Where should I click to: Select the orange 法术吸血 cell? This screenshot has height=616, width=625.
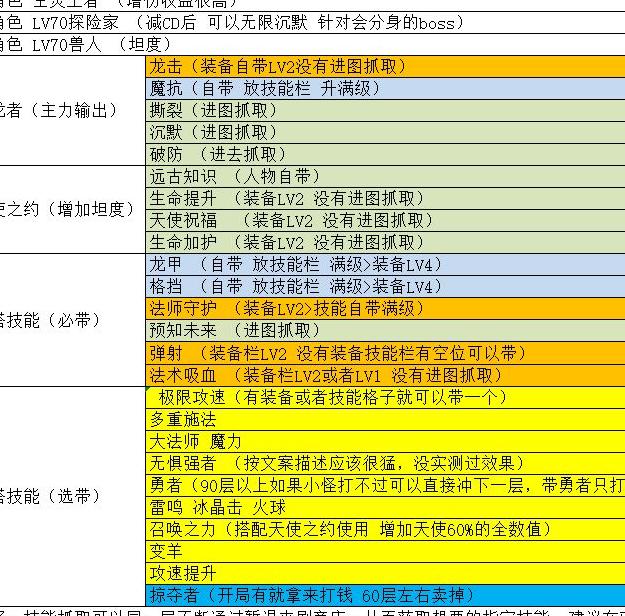pyautogui.click(x=385, y=375)
